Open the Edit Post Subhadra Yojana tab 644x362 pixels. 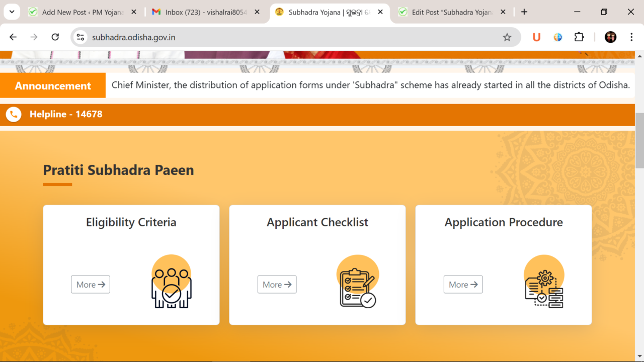coord(451,12)
